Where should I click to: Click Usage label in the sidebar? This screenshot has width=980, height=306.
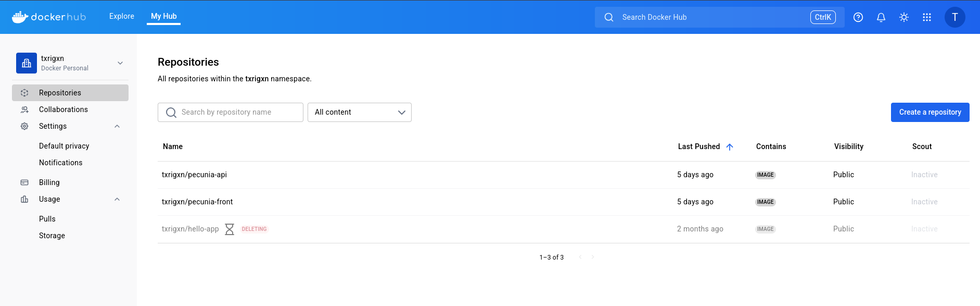pyautogui.click(x=49, y=199)
